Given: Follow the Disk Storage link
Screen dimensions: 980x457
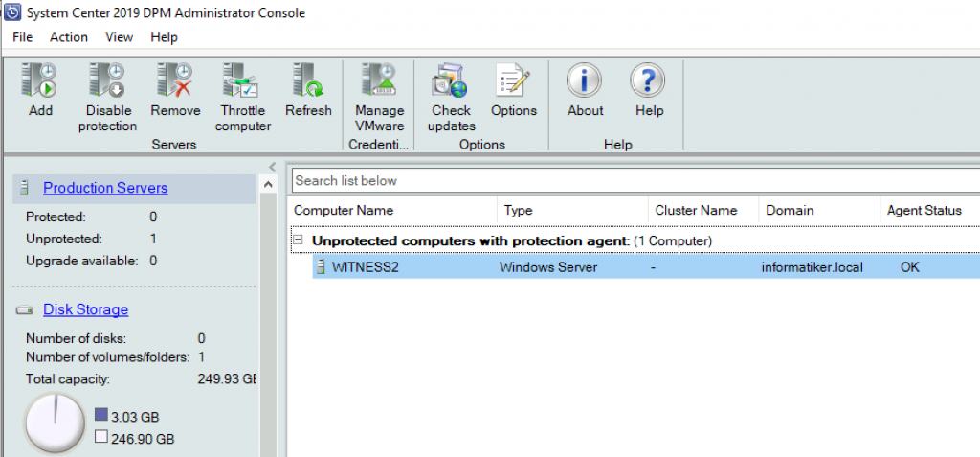Looking at the screenshot, I should [x=85, y=309].
